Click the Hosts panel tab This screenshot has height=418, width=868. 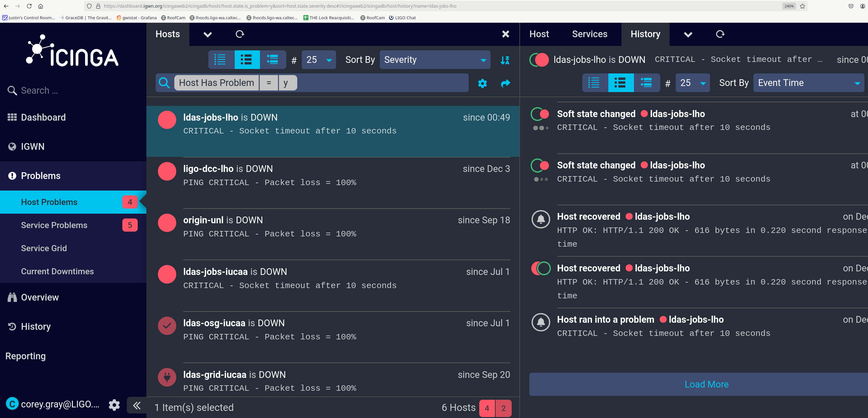(x=168, y=34)
